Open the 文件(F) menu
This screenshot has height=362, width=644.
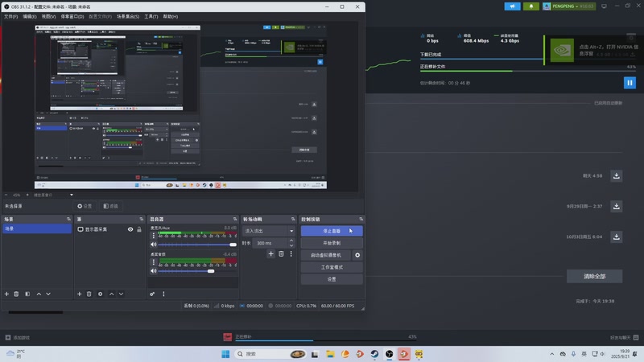pos(11,16)
